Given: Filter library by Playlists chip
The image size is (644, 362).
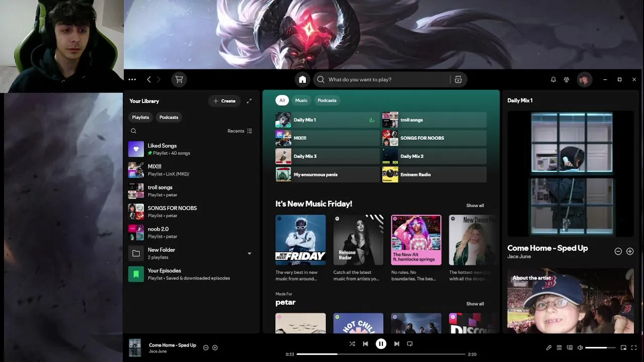Looking at the screenshot, I should (x=140, y=117).
